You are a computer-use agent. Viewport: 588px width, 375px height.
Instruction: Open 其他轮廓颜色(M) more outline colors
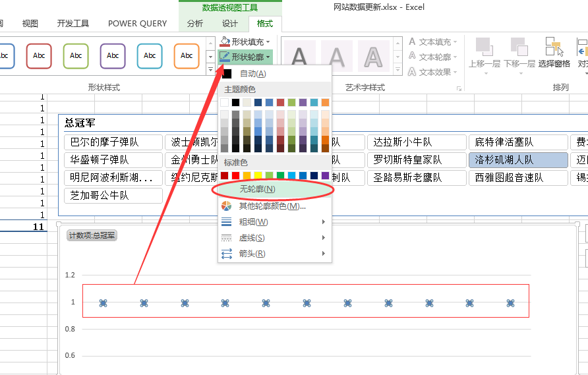pyautogui.click(x=275, y=206)
